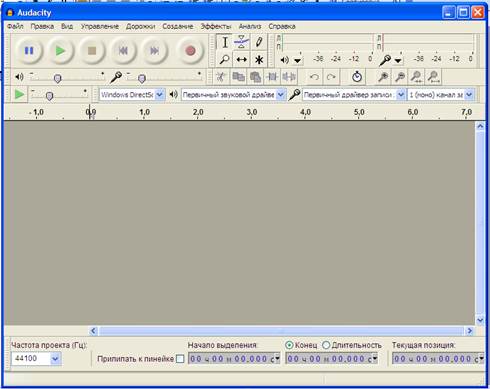490x389 pixels.
Task: Select the Envelope tool
Action: coord(241,42)
